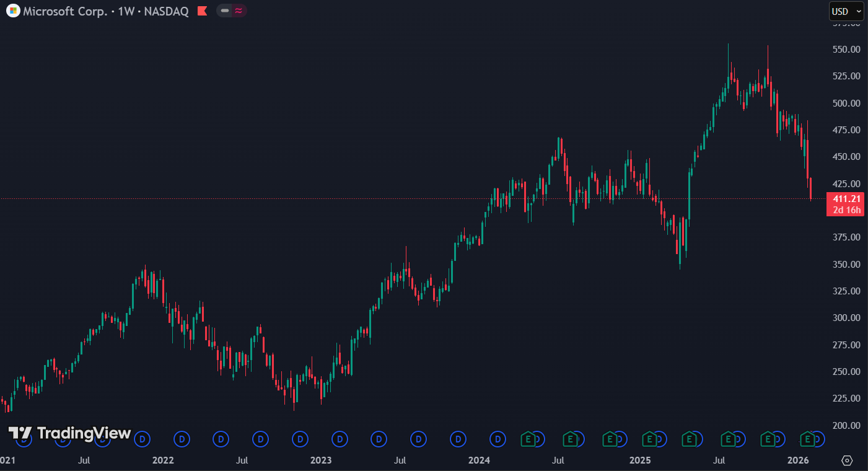The height and width of the screenshot is (471, 868).
Task: Open the earnings marker for July 2024
Action: [569, 439]
